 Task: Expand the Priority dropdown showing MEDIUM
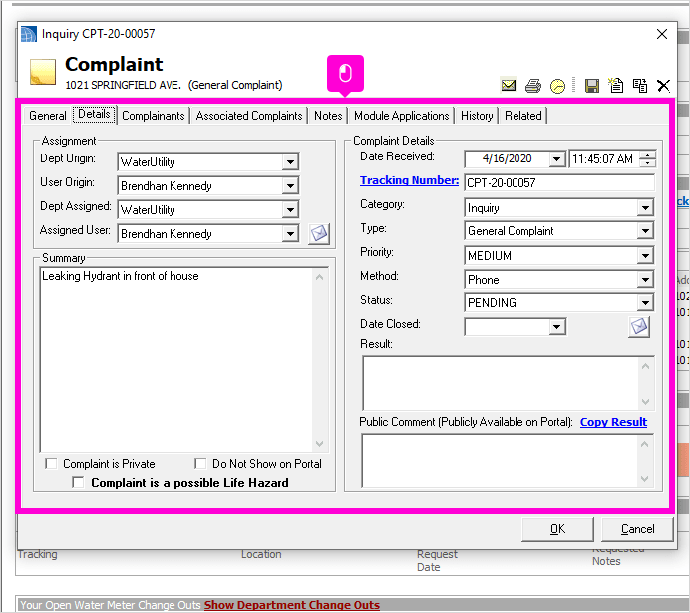(x=645, y=255)
